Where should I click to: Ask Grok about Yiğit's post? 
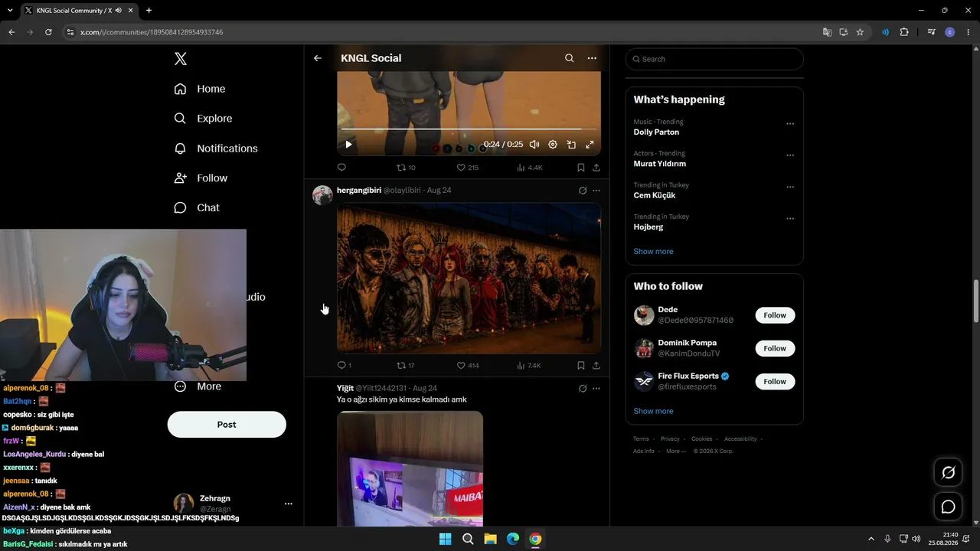click(583, 389)
